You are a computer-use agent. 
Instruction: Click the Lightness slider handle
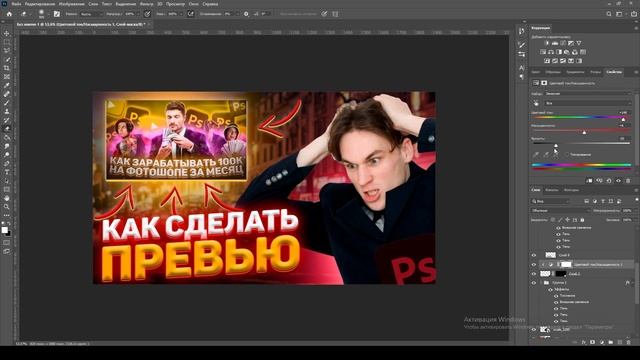[x=556, y=145]
